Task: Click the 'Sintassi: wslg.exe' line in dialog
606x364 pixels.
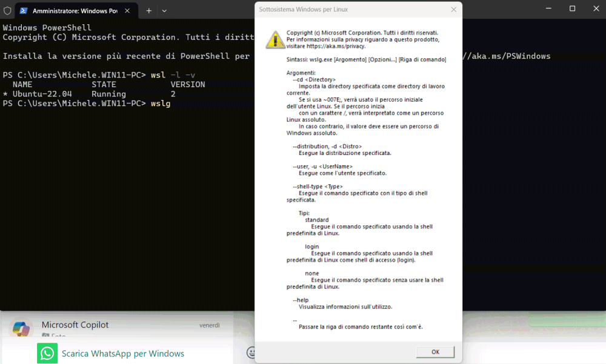Action: point(366,59)
